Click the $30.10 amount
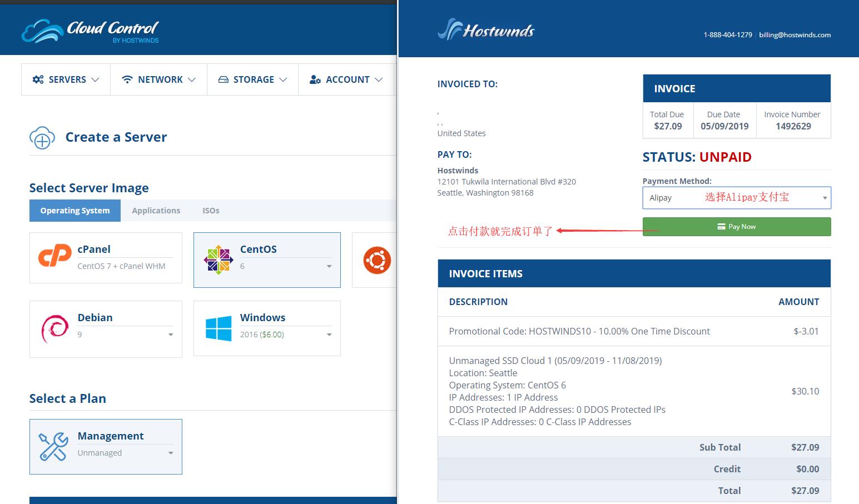Screen dimensions: 859x504 tap(806, 391)
